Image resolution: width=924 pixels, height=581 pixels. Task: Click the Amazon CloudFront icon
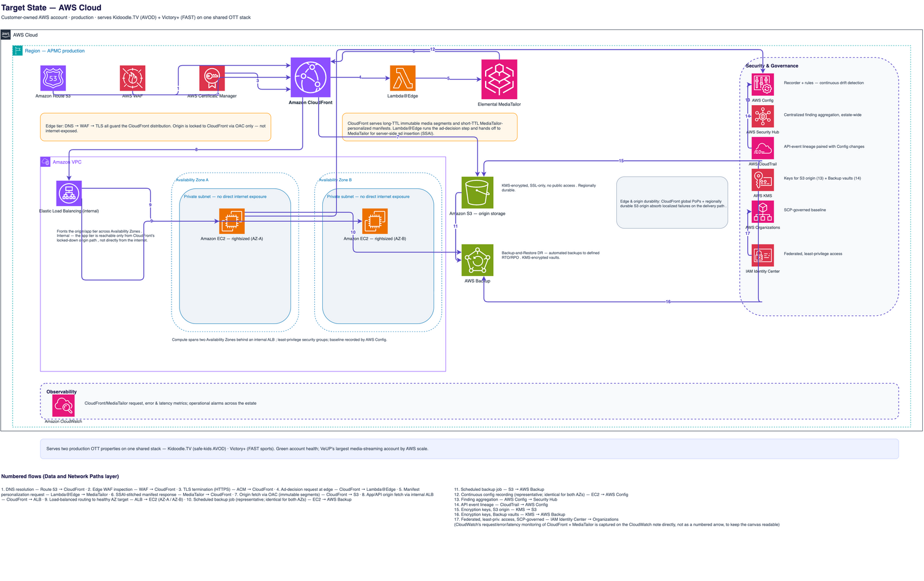click(x=311, y=77)
